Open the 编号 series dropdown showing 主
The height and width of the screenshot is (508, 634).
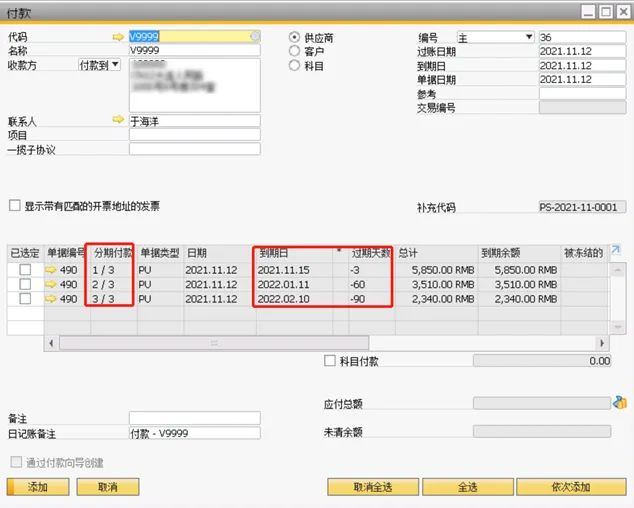tap(495, 38)
